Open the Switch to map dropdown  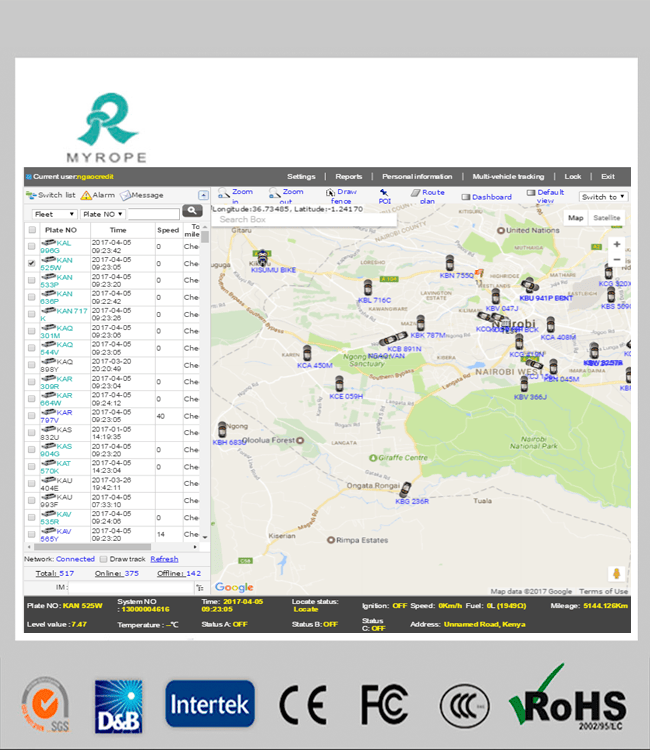[x=603, y=197]
